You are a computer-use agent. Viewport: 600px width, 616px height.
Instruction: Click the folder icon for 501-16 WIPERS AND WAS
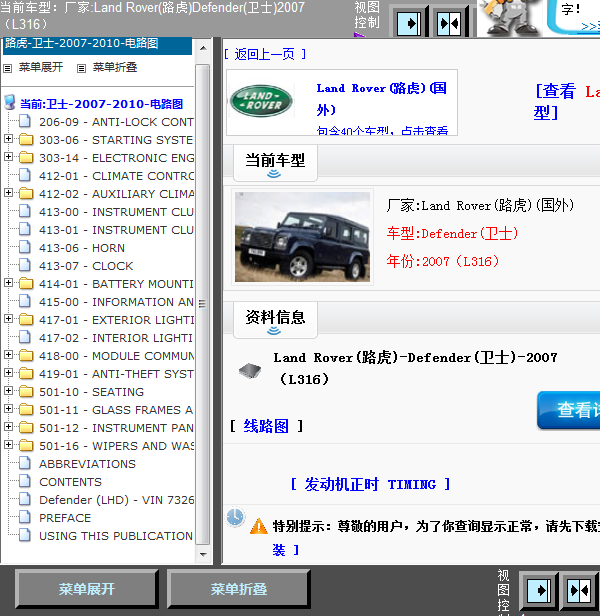(x=26, y=446)
